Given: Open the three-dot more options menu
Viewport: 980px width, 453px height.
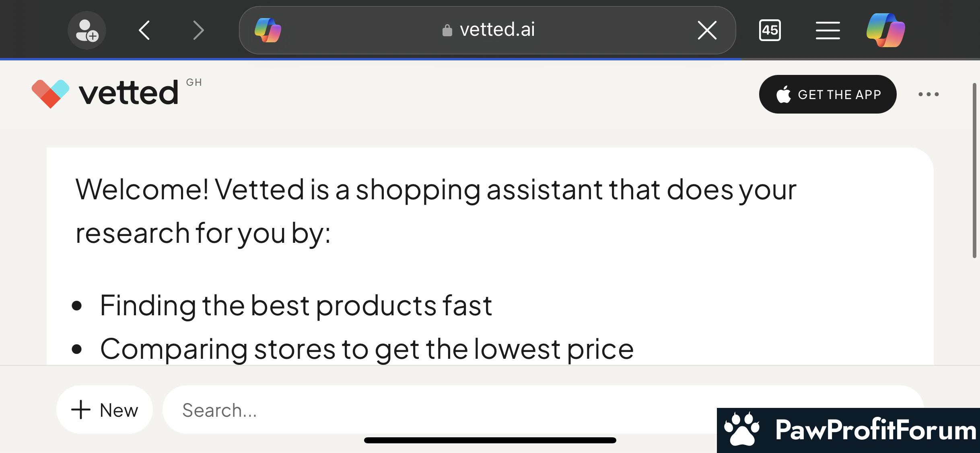Looking at the screenshot, I should (929, 94).
